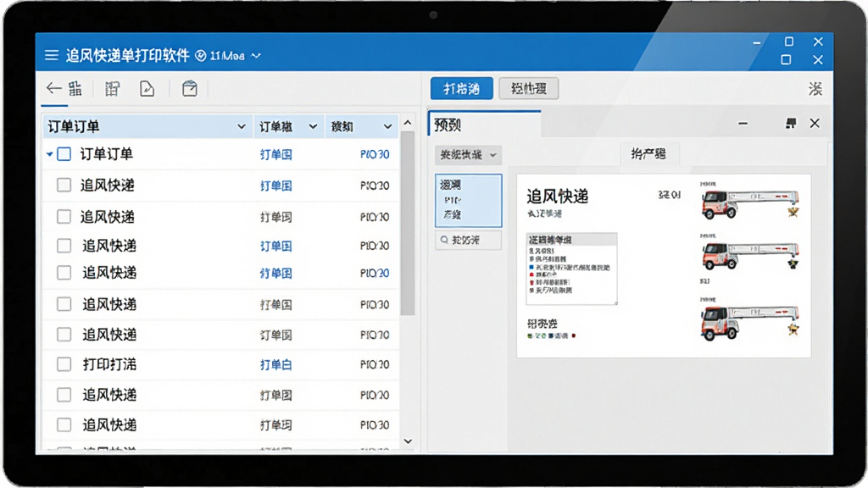868x488 pixels.
Task: Click the document edit icon in the toolbar
Action: click(x=147, y=88)
